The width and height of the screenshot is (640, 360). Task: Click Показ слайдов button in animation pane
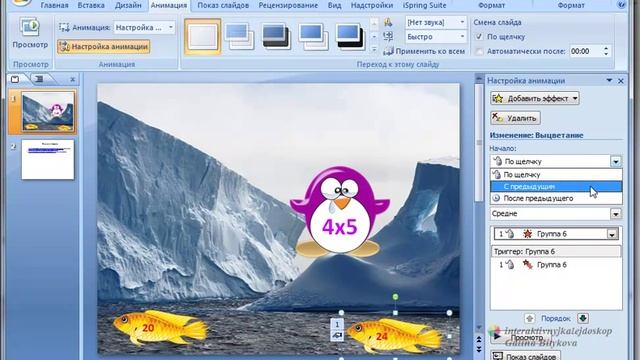tap(526, 356)
